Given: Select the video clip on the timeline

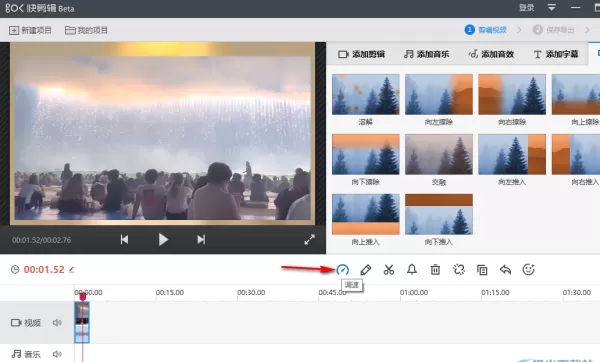Looking at the screenshot, I should (82, 322).
